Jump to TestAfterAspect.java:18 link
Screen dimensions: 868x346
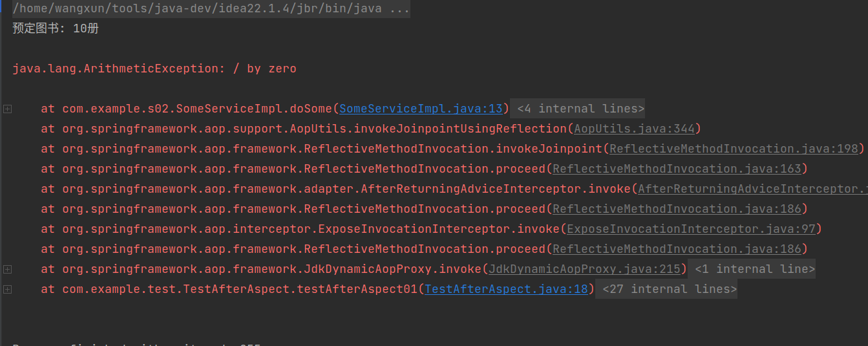pyautogui.click(x=506, y=289)
